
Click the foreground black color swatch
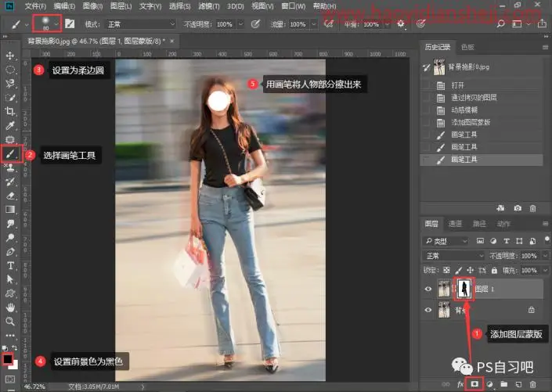click(x=7, y=358)
